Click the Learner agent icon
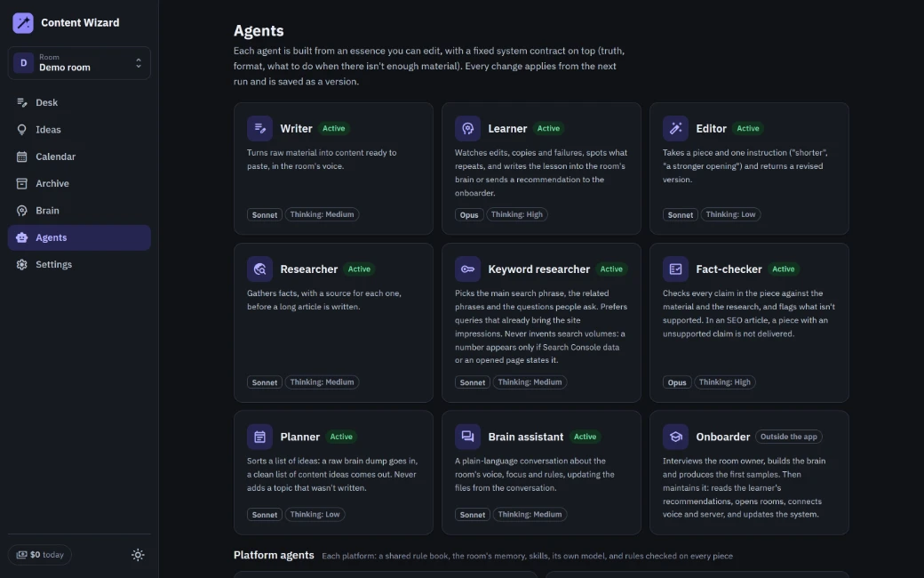The image size is (924, 578). tap(468, 129)
